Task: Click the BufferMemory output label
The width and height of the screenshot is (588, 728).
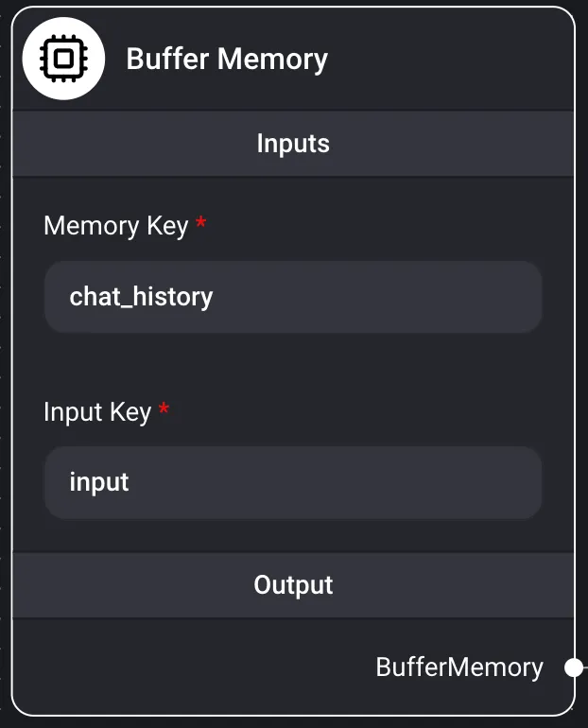Action: coord(459,667)
